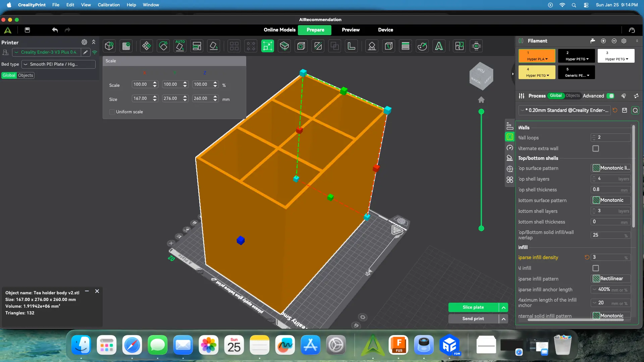This screenshot has height=362, width=644.
Task: Expand the Send print options arrow
Action: [503, 319]
